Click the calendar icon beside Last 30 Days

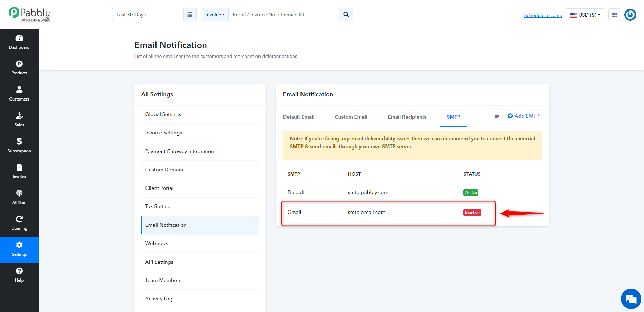(x=190, y=15)
